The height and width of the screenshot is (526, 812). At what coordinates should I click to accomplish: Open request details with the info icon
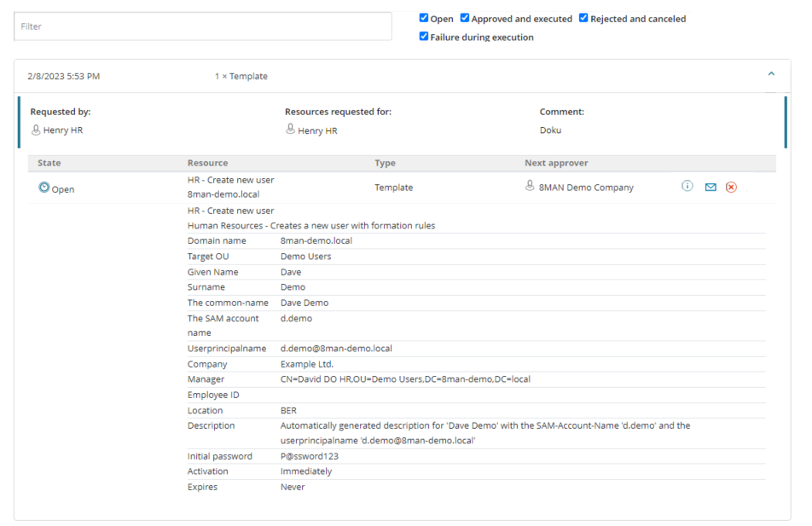pos(687,187)
